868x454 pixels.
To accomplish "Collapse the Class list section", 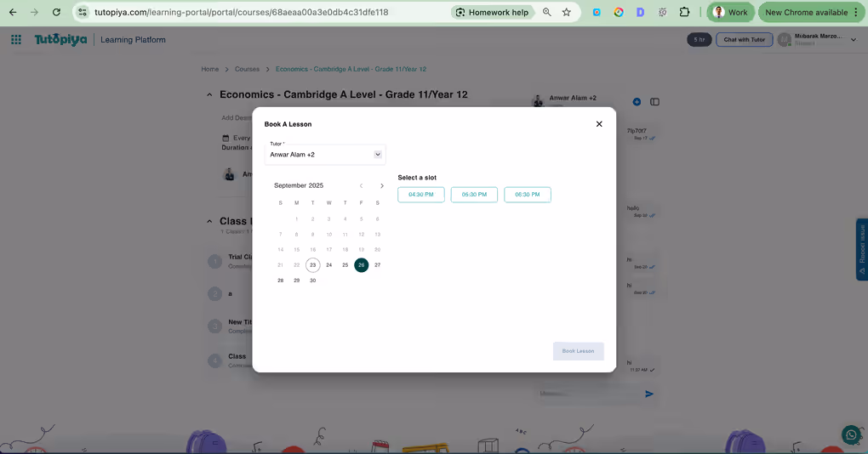I will click(x=209, y=221).
